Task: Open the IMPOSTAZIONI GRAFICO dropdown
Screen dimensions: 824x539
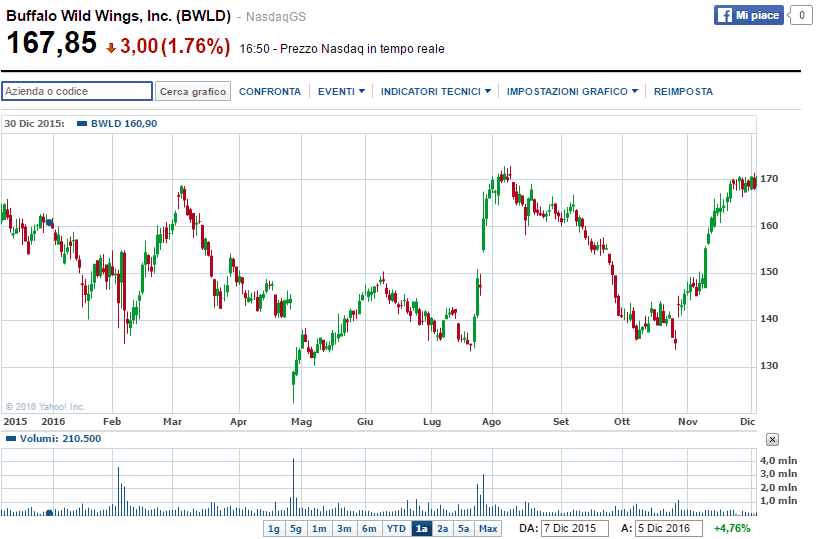Action: 572,91
